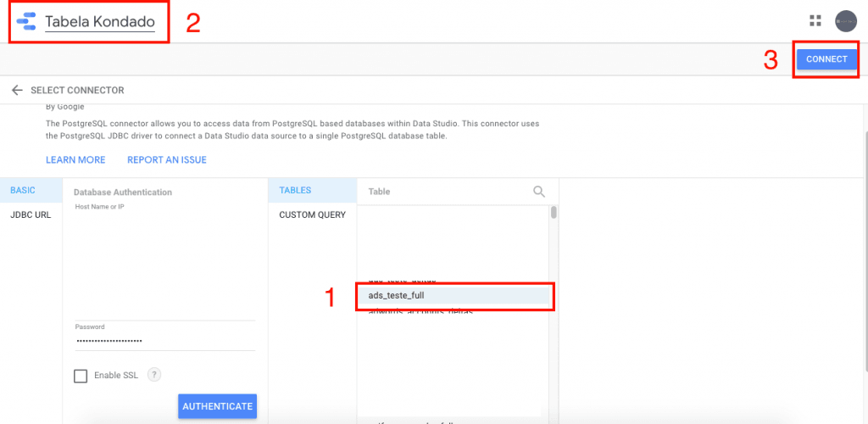The height and width of the screenshot is (424, 868).
Task: Open the LEARN MORE link
Action: point(75,159)
